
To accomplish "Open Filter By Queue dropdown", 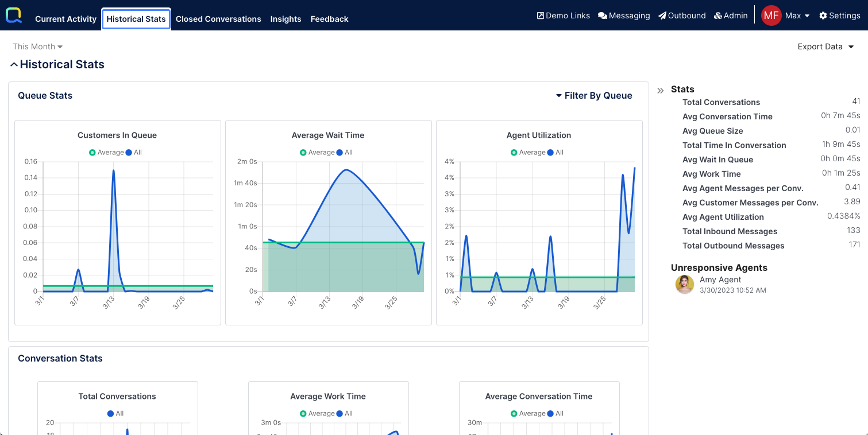I will tap(594, 96).
